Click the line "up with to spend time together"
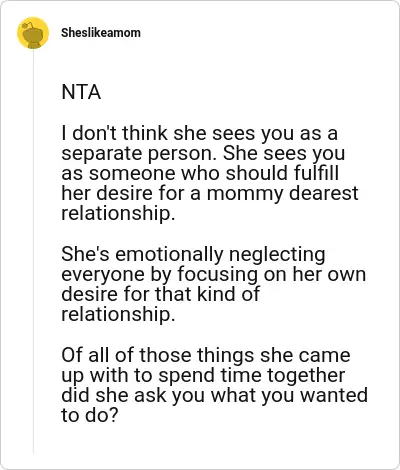The height and width of the screenshot is (470, 400). tap(203, 375)
